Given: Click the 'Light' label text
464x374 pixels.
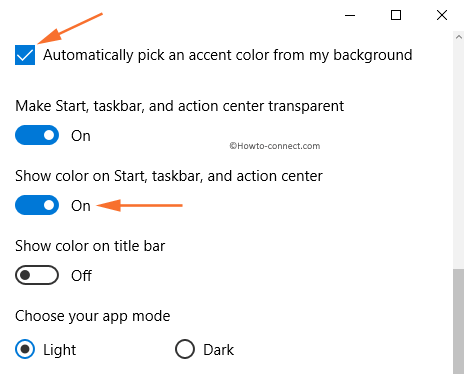Looking at the screenshot, I should point(60,350).
